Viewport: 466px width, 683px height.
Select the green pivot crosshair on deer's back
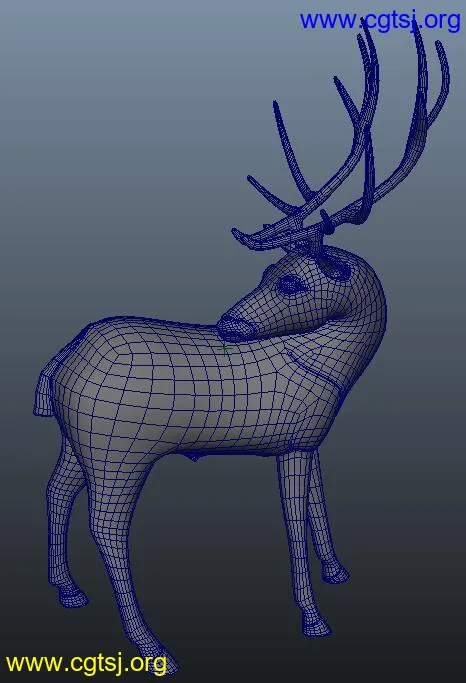(x=225, y=348)
